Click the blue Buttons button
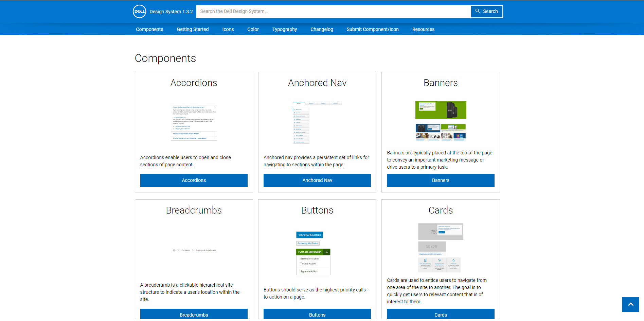 [x=317, y=314]
